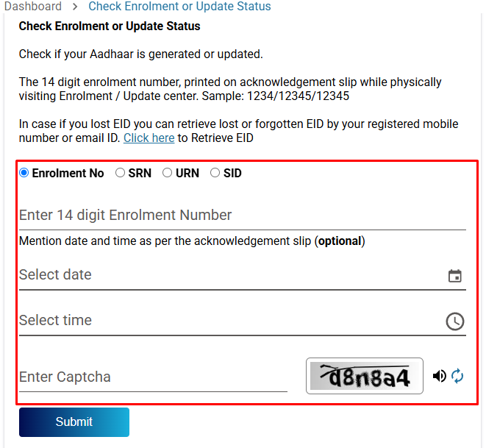The height and width of the screenshot is (448, 486).
Task: Click the captcha image showing d8n8a4
Action: [x=365, y=377]
